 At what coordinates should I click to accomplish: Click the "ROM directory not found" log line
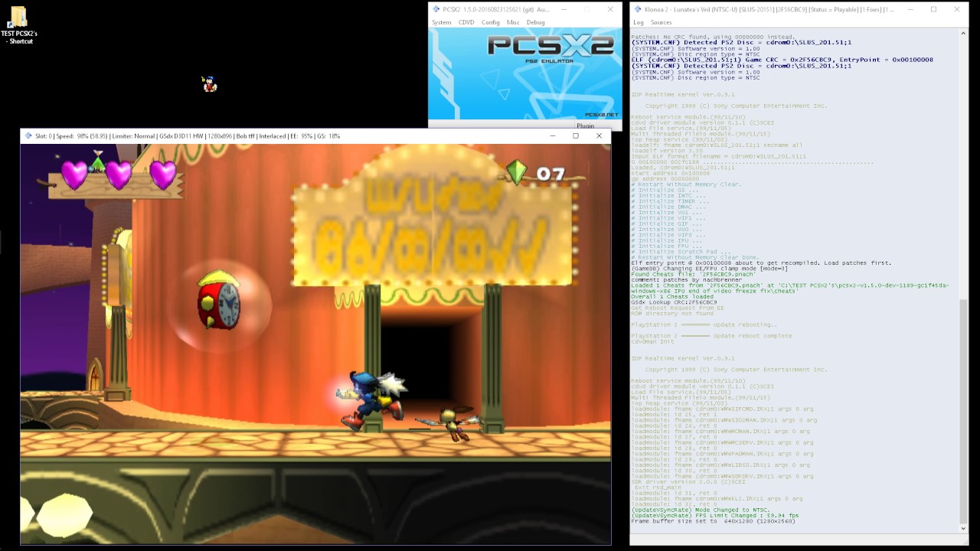point(672,314)
